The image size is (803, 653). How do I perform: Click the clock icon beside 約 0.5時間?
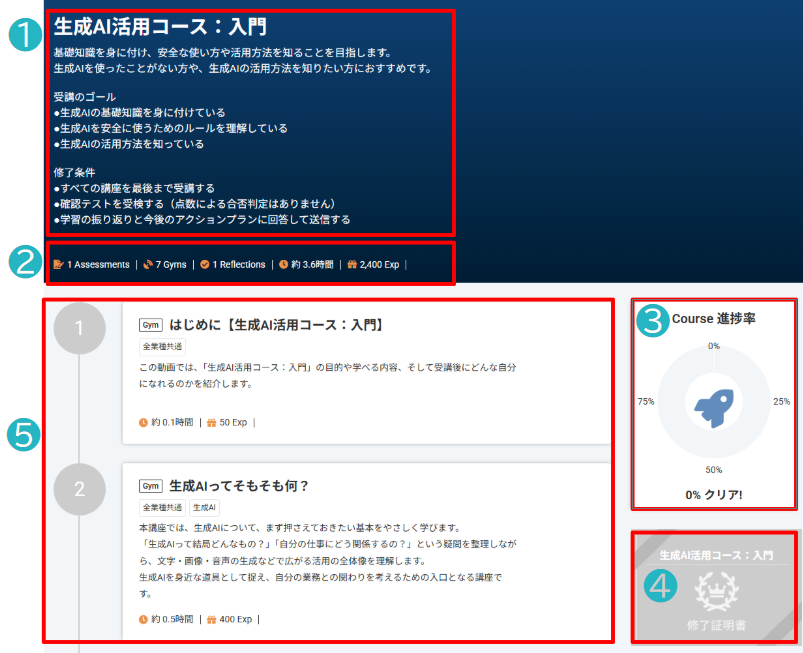(143, 619)
